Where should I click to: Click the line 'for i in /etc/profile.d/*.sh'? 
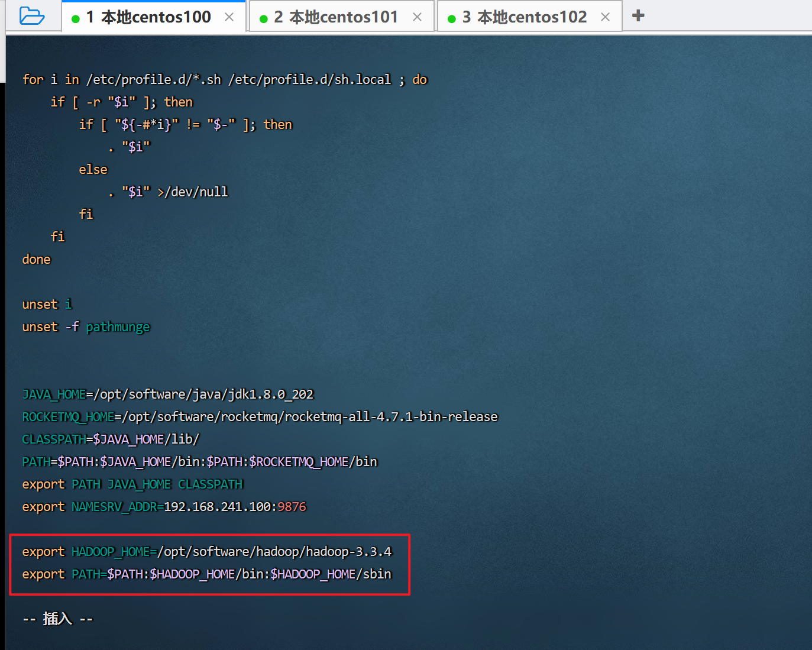[x=225, y=80]
